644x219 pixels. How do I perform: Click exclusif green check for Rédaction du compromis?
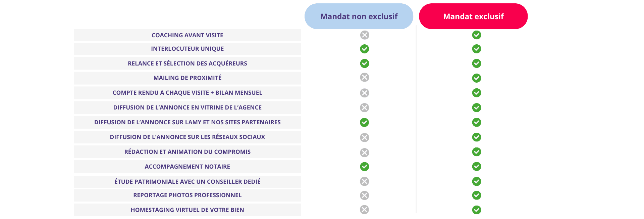pos(477,152)
